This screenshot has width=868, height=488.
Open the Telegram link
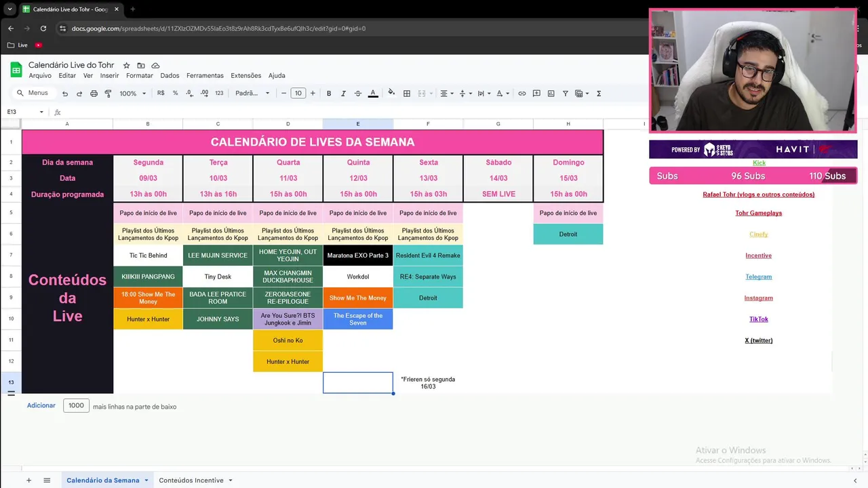click(x=759, y=277)
